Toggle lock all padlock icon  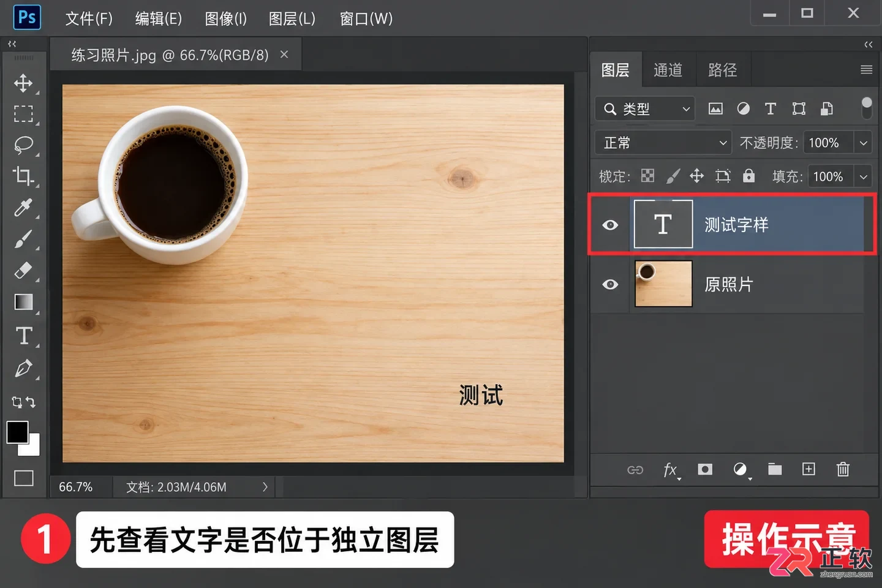coord(748,176)
